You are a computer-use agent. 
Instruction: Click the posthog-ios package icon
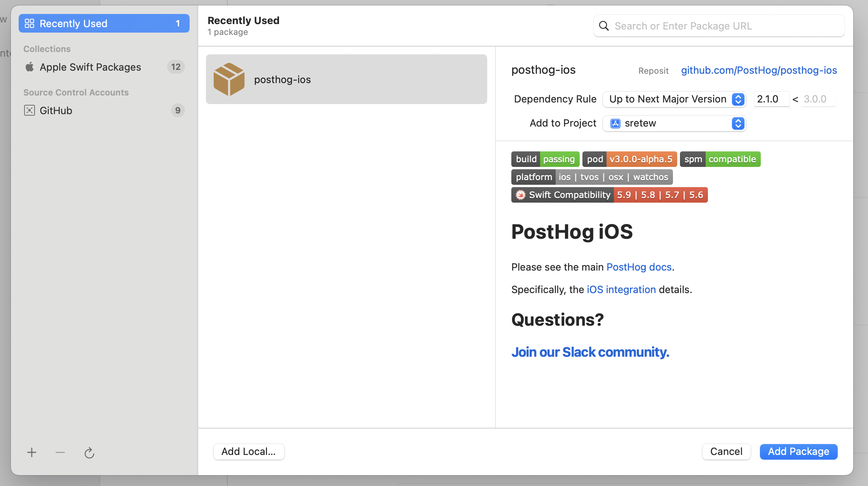228,79
